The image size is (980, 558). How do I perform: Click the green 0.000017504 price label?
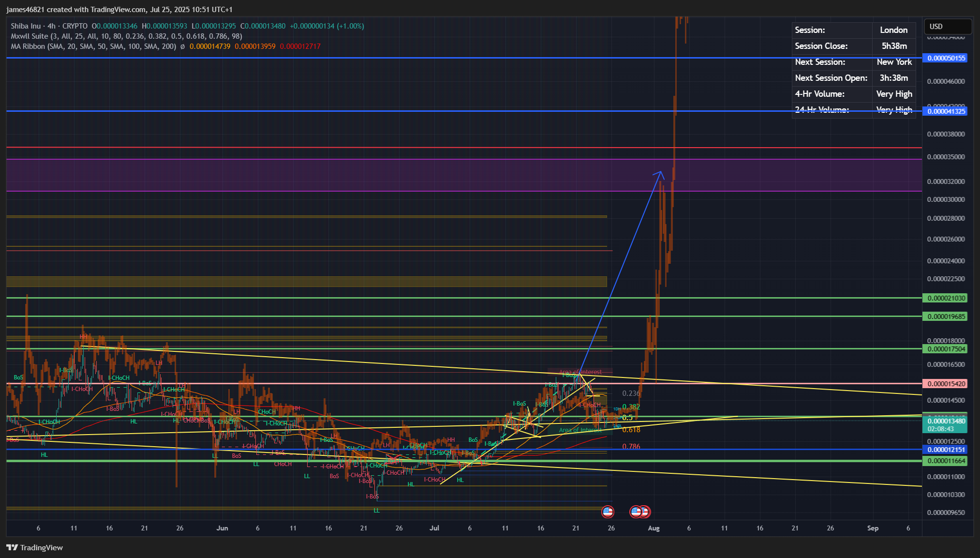click(945, 349)
